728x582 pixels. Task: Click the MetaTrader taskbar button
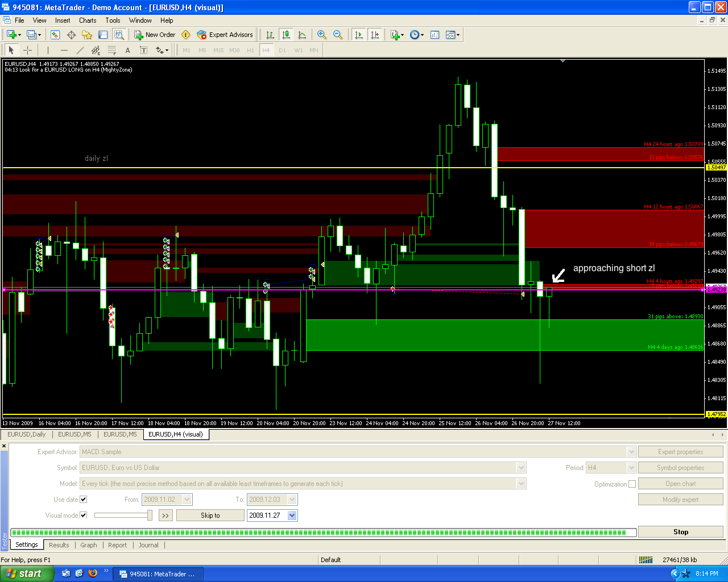click(x=158, y=574)
